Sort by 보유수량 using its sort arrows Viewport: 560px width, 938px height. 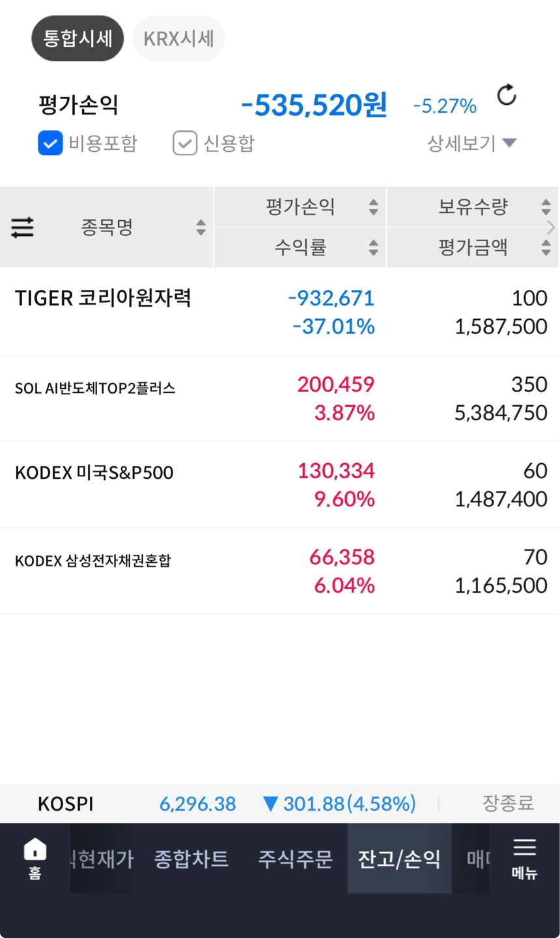click(546, 207)
